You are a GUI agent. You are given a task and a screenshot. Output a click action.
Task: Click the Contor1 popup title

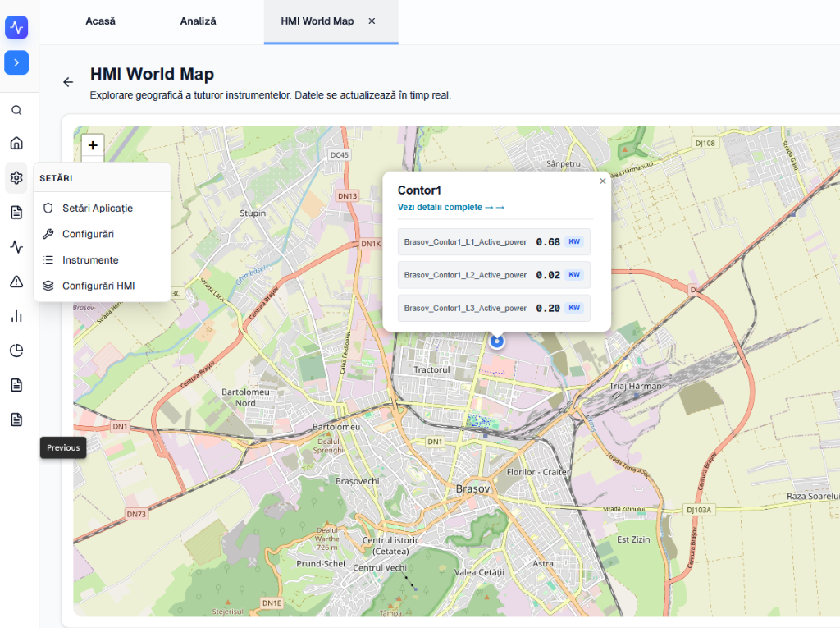pyautogui.click(x=419, y=190)
